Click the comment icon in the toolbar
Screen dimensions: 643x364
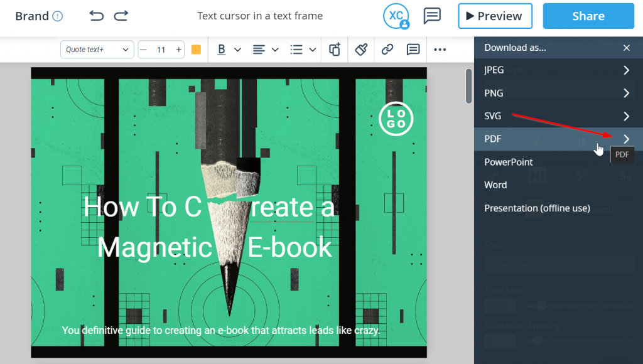[413, 49]
